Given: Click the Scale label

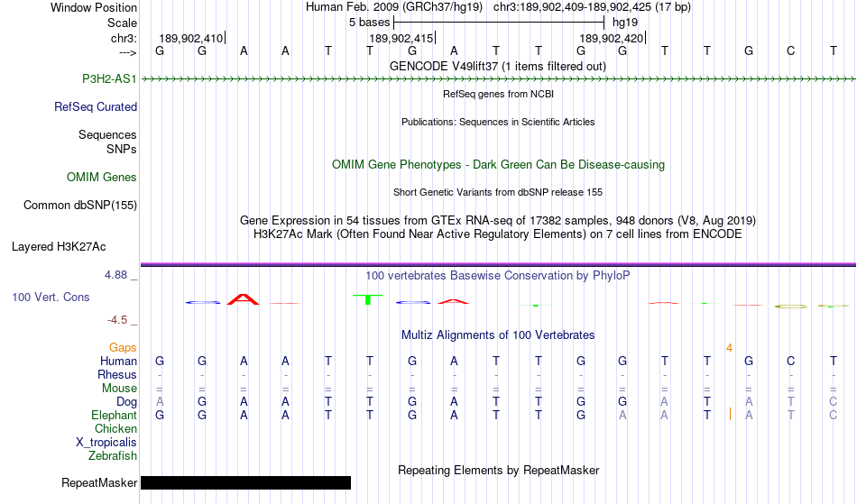Looking at the screenshot, I should pyautogui.click(x=123, y=23).
